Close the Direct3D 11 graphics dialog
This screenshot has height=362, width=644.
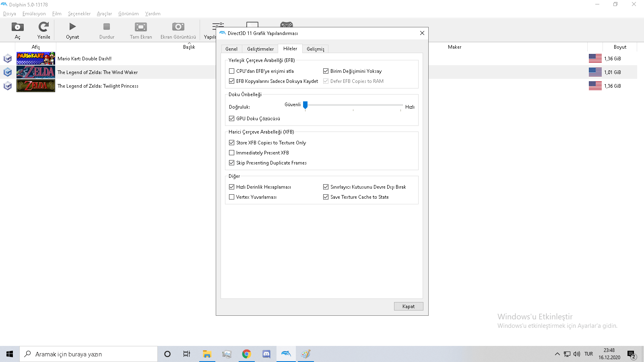(422, 33)
